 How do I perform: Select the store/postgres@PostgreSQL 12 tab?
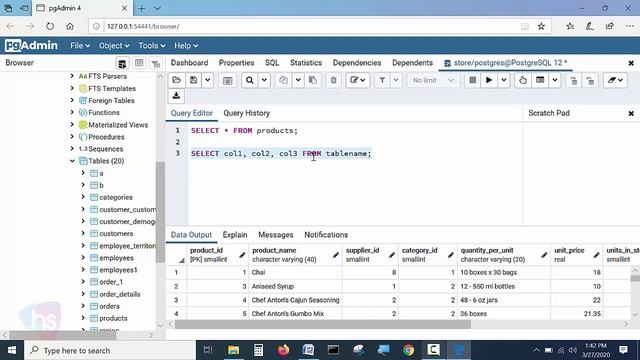[x=505, y=63]
